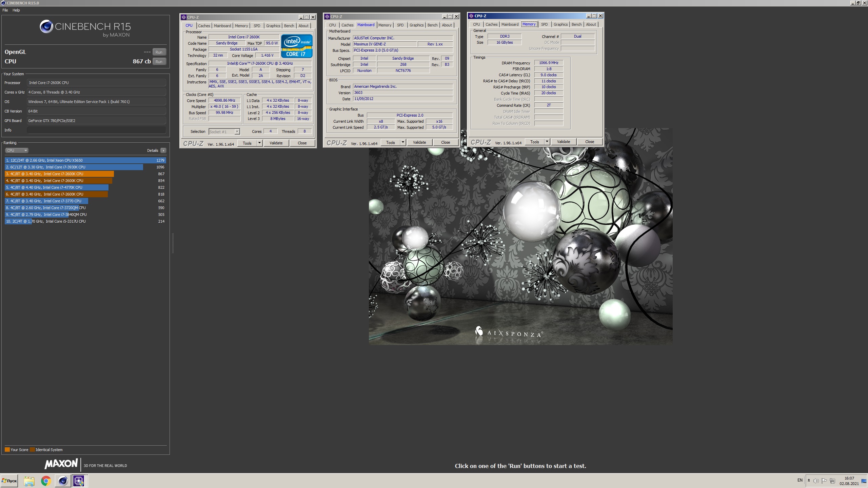
Task: Click the taskbar clock showing 16:07
Action: pos(849,481)
